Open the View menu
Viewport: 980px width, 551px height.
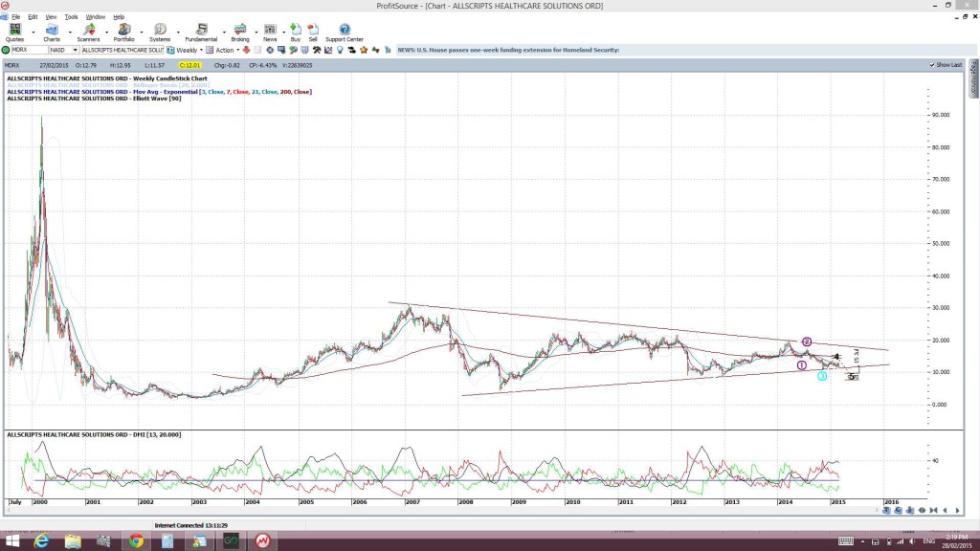coord(52,17)
